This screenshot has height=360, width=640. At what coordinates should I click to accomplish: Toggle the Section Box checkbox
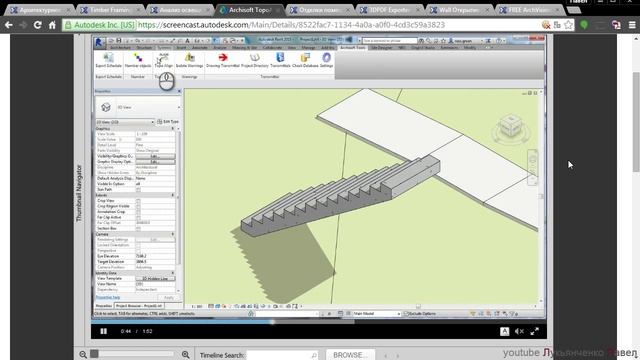point(138,228)
